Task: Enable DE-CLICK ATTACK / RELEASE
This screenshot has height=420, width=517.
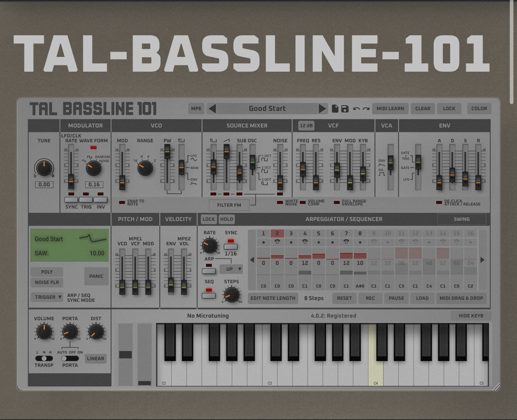Action: pyautogui.click(x=439, y=203)
